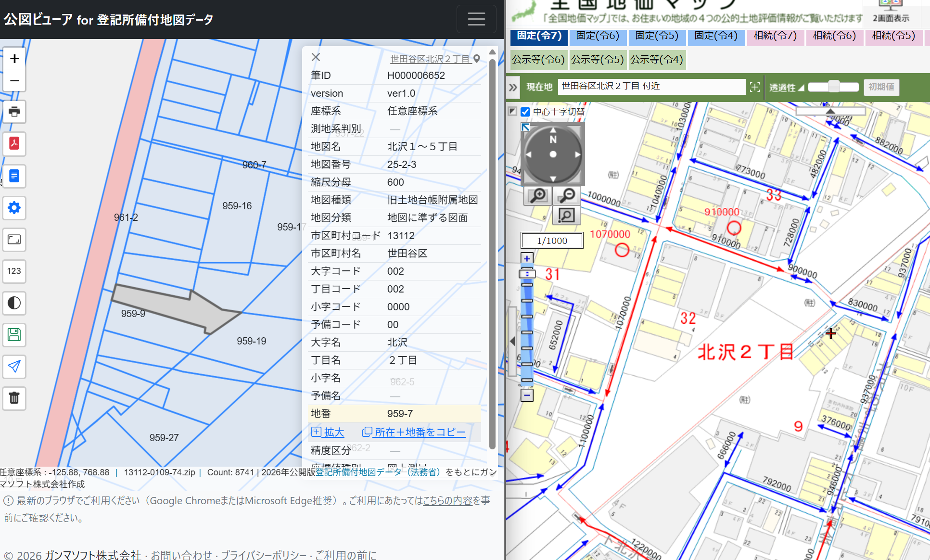Click minus on vertical zoom slider
The width and height of the screenshot is (930, 560).
pyautogui.click(x=527, y=395)
